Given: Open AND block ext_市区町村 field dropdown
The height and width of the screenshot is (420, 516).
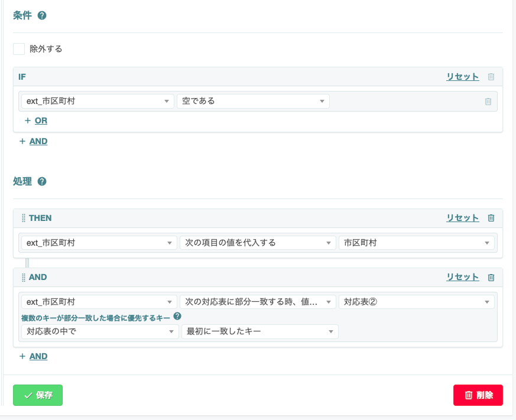Looking at the screenshot, I should [x=99, y=302].
